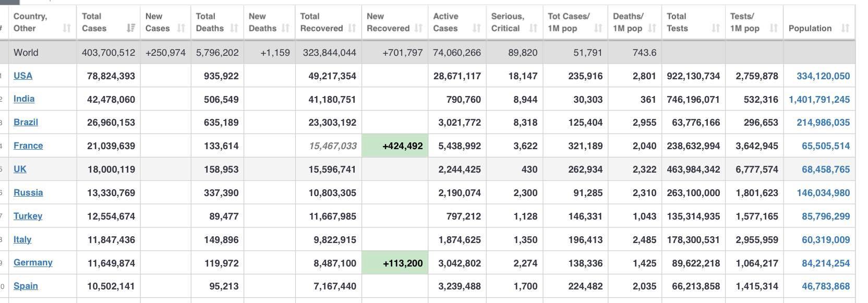Open the India country link
868x303 pixels.
[x=24, y=99]
